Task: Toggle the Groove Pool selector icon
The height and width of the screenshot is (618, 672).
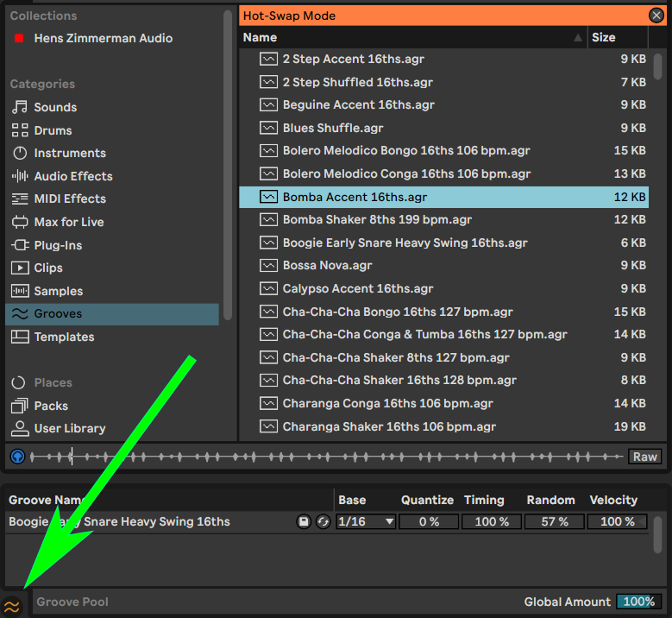Action: click(12, 606)
